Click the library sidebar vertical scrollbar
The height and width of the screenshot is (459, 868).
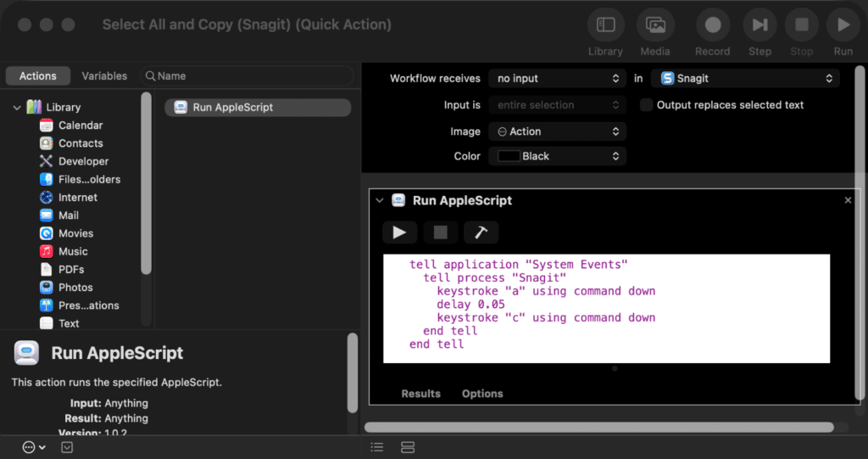coord(146,183)
